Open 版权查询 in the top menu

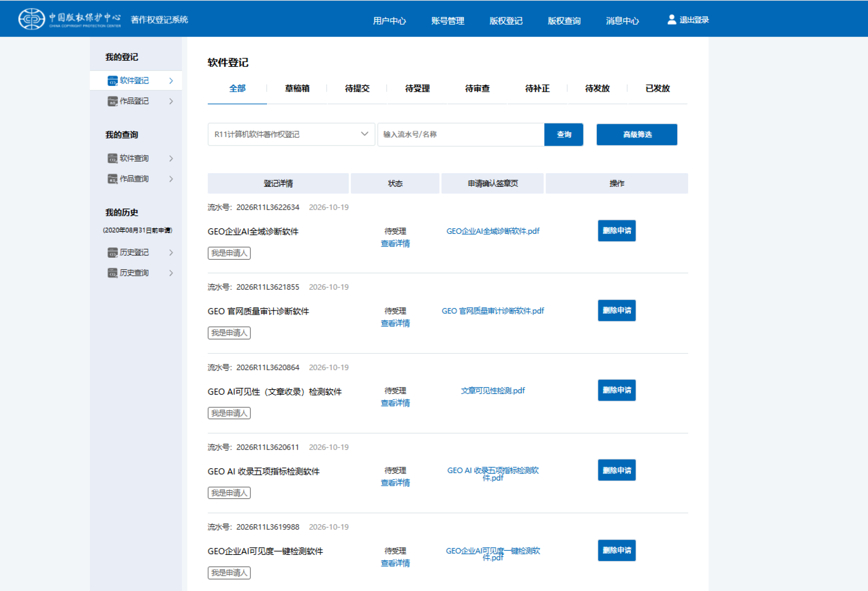(564, 21)
